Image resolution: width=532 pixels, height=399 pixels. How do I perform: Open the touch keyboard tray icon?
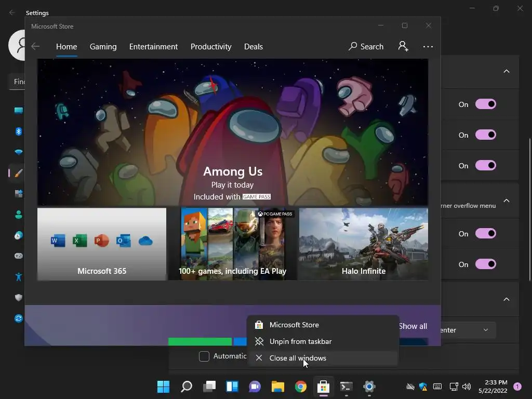point(437,387)
